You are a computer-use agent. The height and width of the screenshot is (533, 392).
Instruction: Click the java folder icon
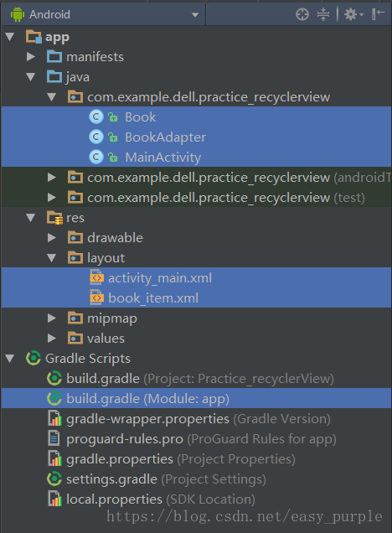[54, 77]
